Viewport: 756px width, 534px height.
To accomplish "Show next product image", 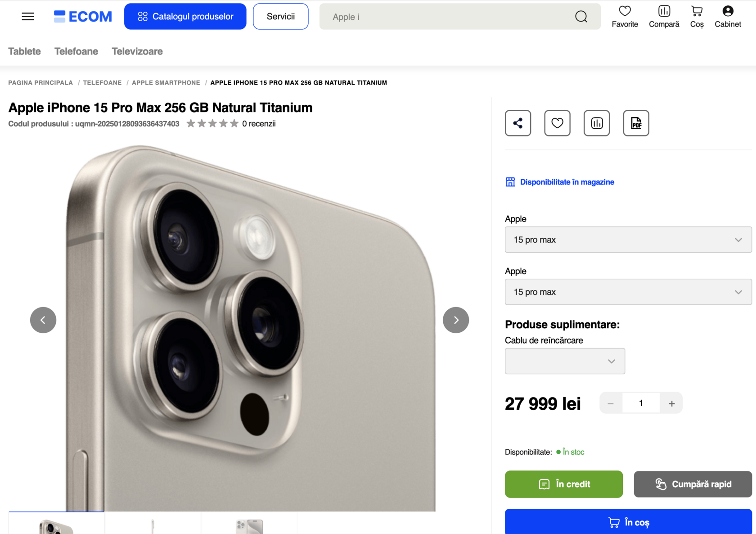I will point(456,320).
